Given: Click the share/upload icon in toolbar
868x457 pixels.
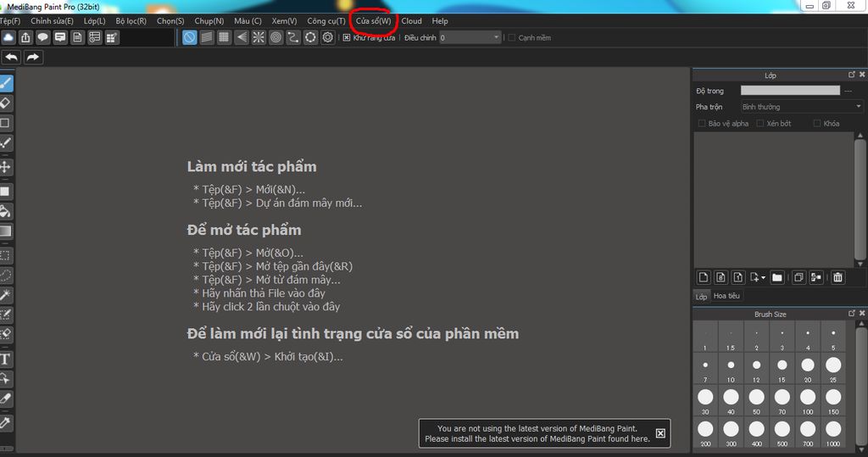Looking at the screenshot, I should point(25,37).
